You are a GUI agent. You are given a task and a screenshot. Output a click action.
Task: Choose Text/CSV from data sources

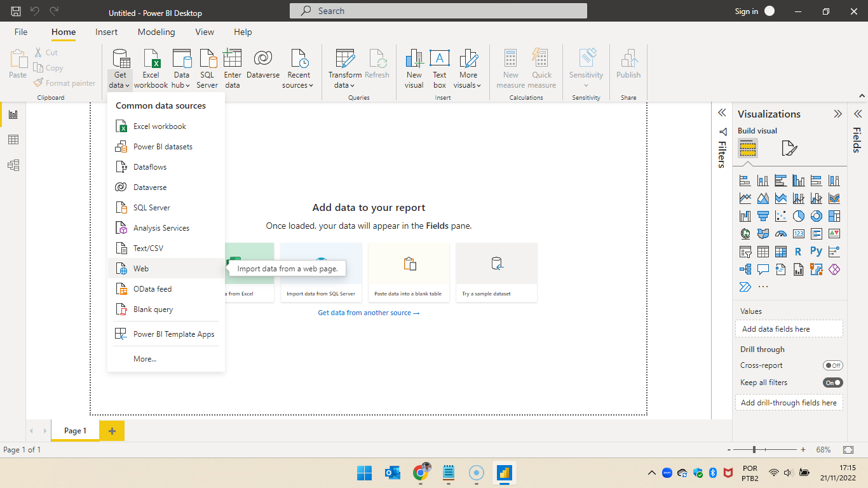tap(166, 248)
